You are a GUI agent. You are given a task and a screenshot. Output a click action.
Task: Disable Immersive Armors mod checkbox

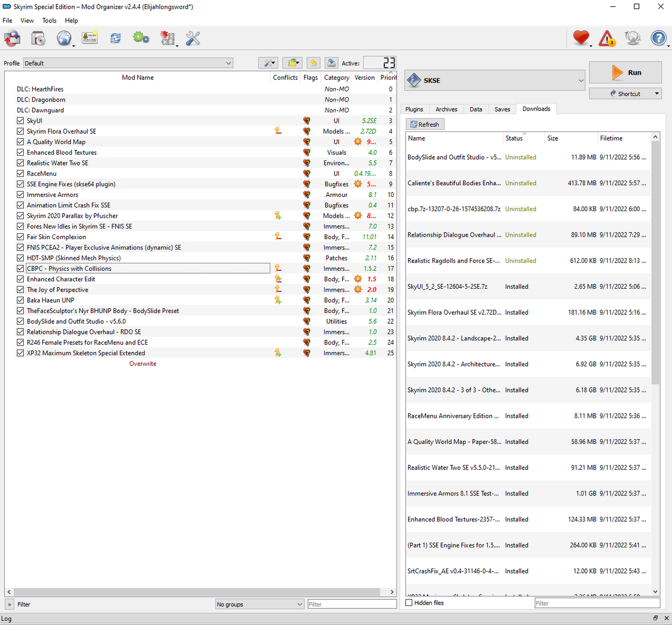pyautogui.click(x=20, y=194)
